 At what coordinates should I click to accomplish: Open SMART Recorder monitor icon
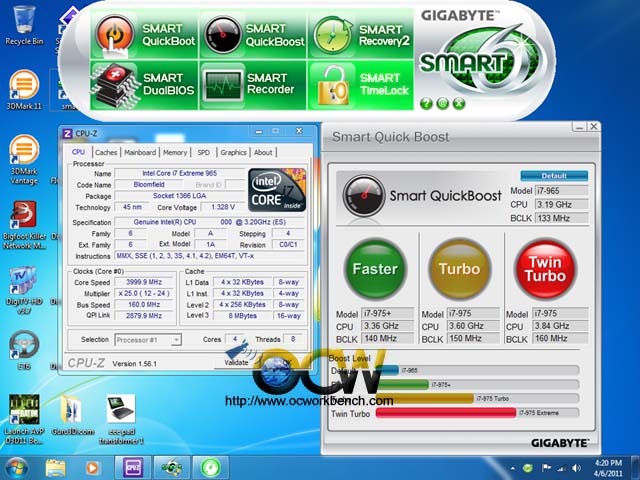click(223, 86)
